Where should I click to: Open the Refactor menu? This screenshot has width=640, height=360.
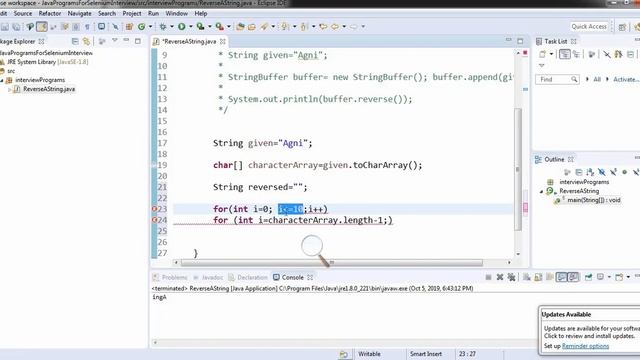(50, 13)
